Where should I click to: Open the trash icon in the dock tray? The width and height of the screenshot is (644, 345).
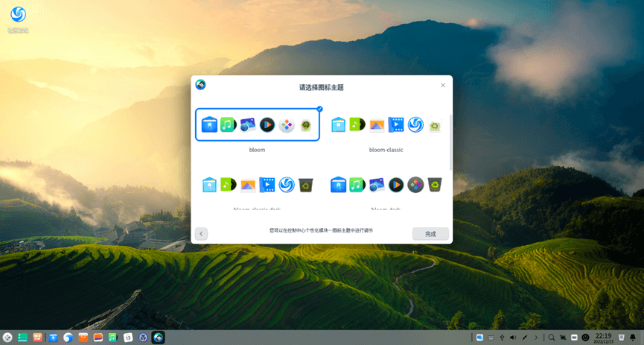click(621, 338)
